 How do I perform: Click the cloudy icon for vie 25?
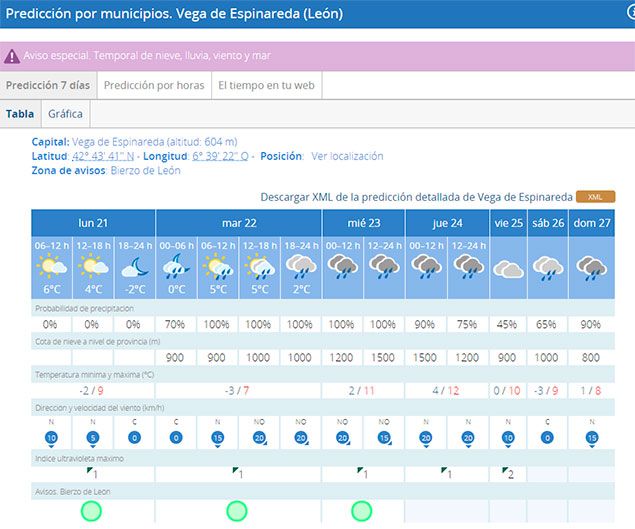(508, 268)
